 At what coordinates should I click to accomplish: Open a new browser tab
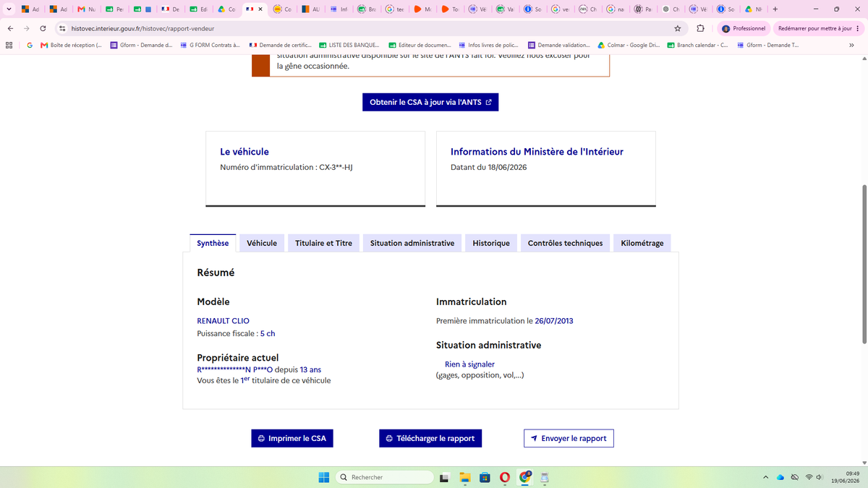coord(775,9)
